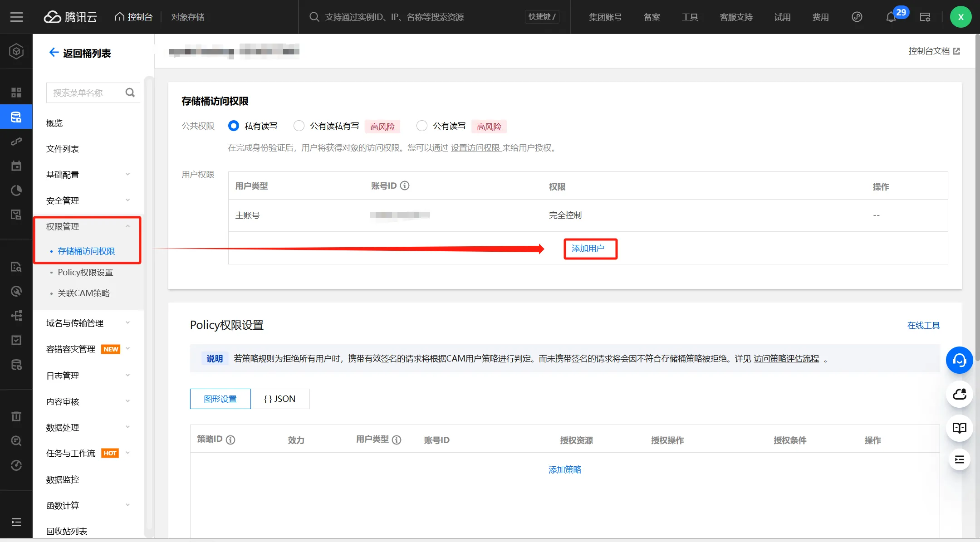Select the highlighted storage bucket rail icon
This screenshot has width=980, height=542.
point(16,117)
